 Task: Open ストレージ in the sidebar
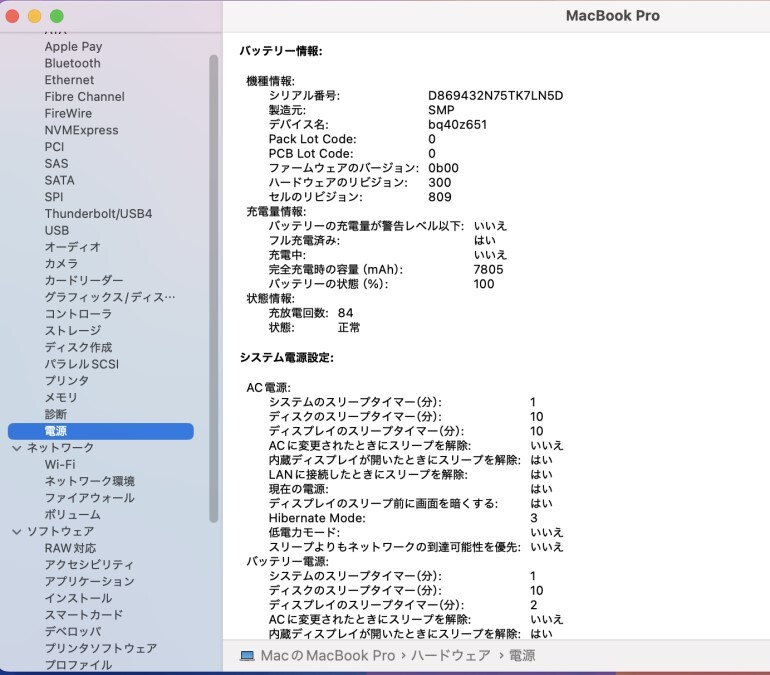73,330
